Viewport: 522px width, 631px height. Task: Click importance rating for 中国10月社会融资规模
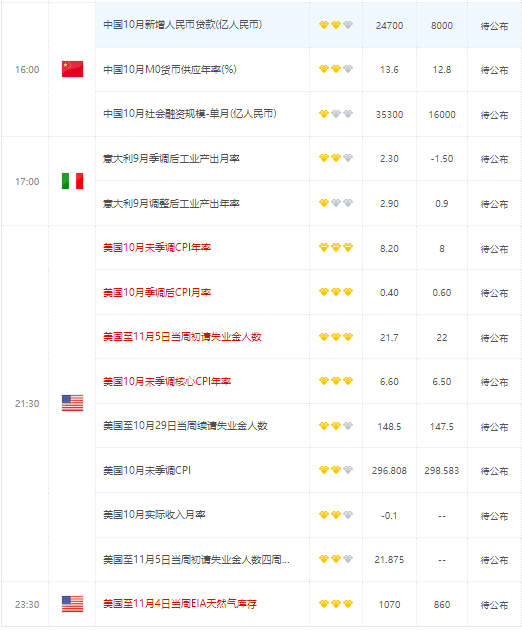pos(336,114)
